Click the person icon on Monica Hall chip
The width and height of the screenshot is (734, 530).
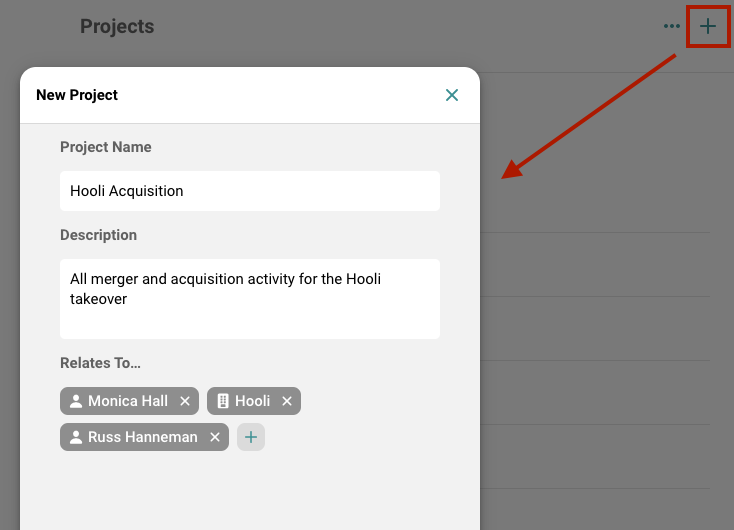tap(76, 401)
